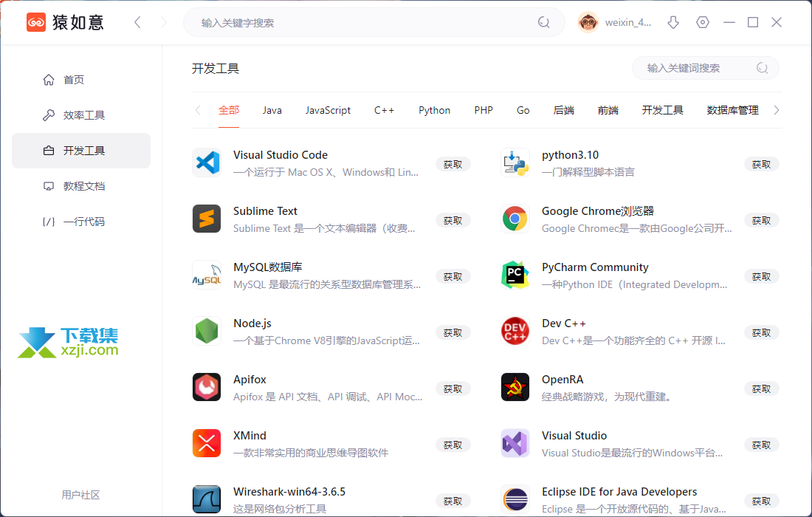Go forward with the right navigation arrow
The width and height of the screenshot is (812, 517).
[164, 22]
